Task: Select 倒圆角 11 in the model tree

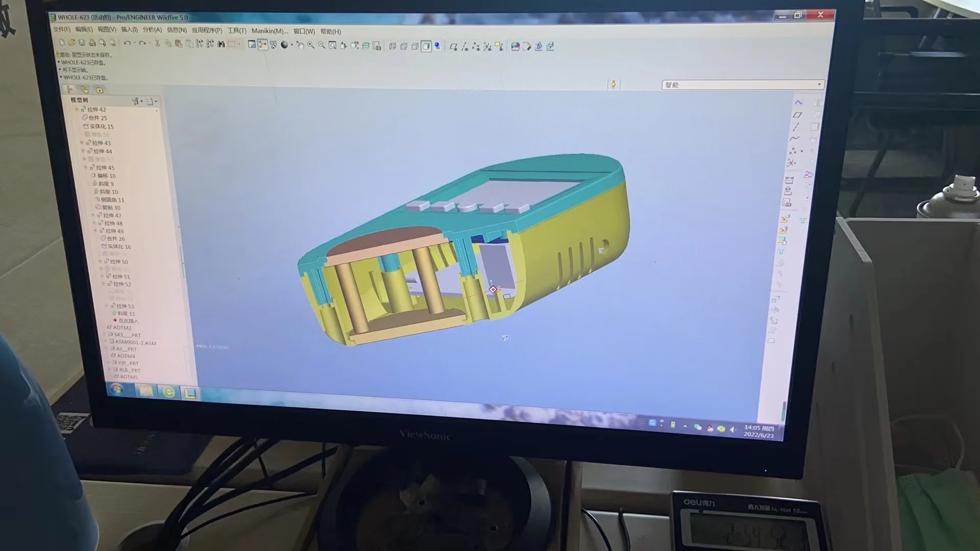Action: (x=112, y=200)
